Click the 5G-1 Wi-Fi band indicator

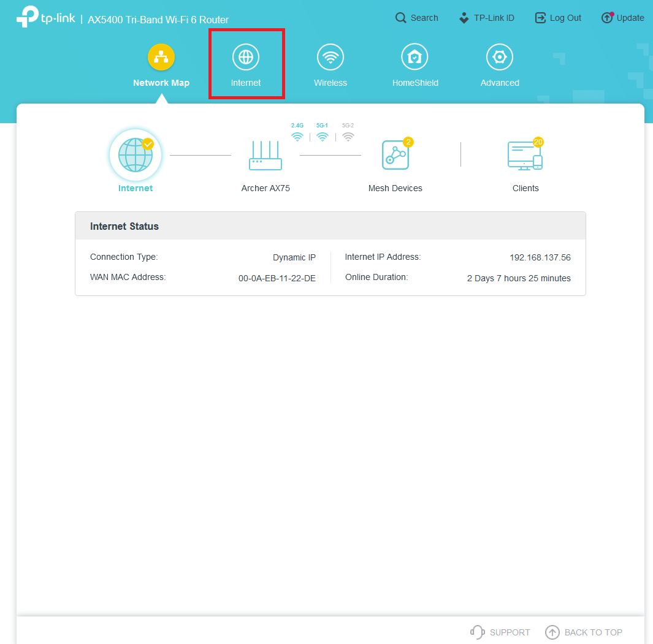323,134
